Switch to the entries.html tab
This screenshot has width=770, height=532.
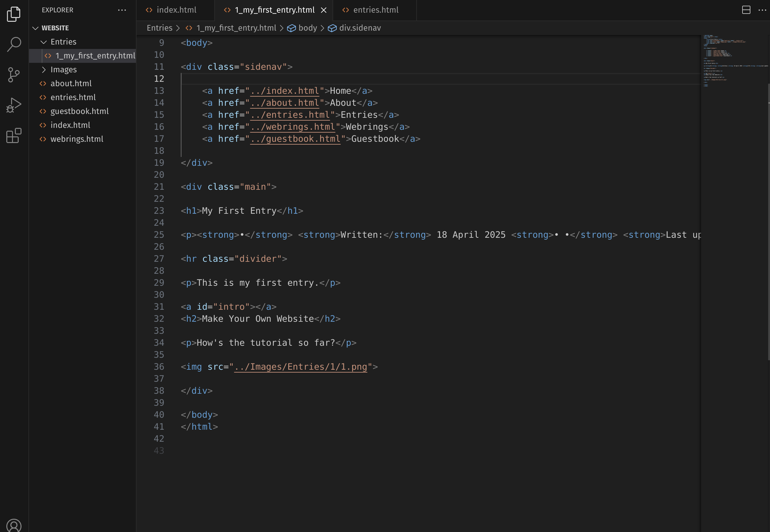376,10
